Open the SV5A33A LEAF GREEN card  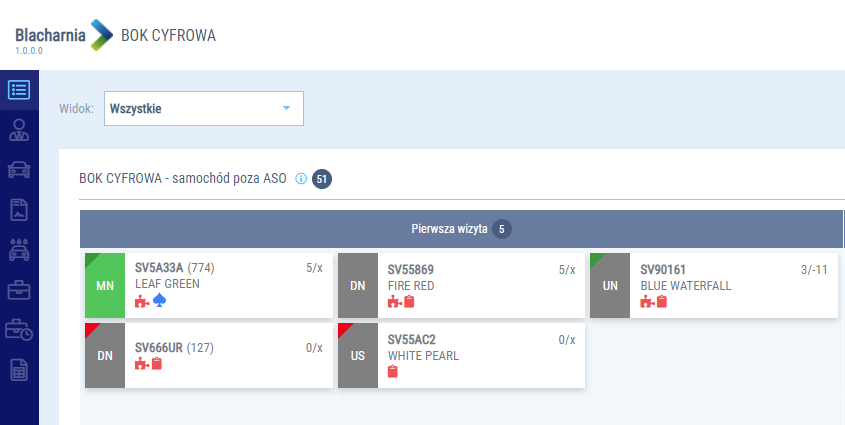[x=228, y=285]
